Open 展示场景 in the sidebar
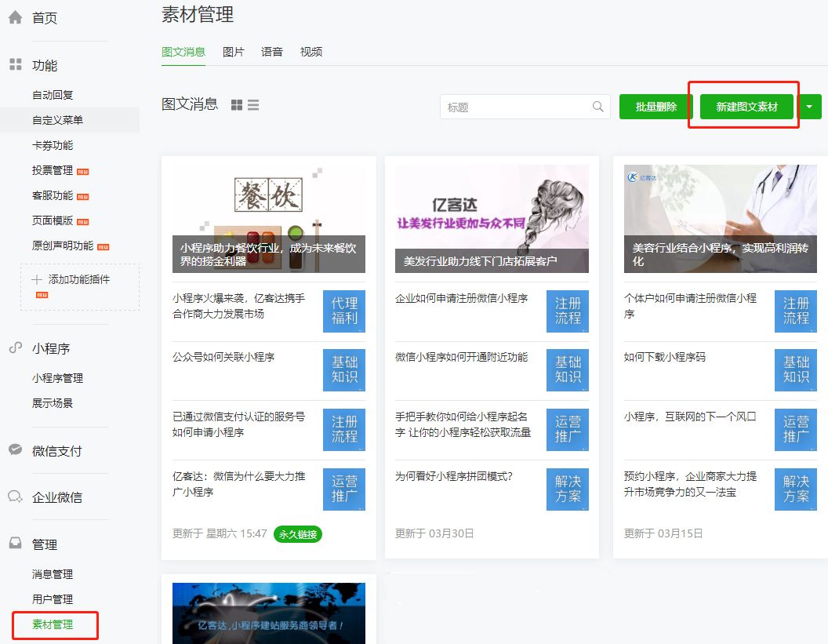 coord(53,403)
